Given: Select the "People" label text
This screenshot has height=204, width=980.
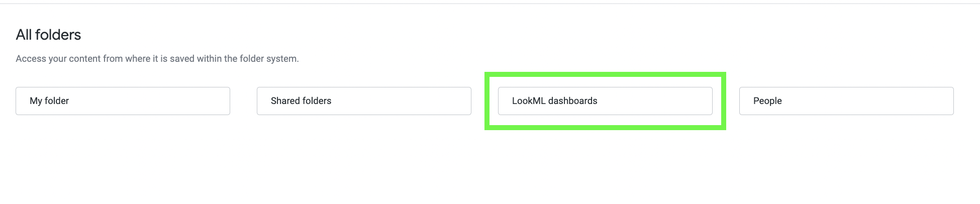Looking at the screenshot, I should tap(767, 101).
